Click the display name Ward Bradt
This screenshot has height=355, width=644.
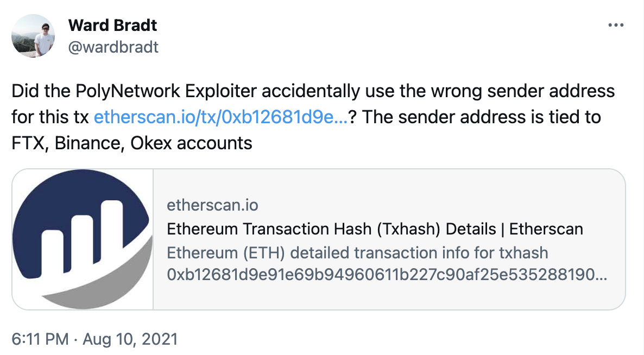(112, 26)
